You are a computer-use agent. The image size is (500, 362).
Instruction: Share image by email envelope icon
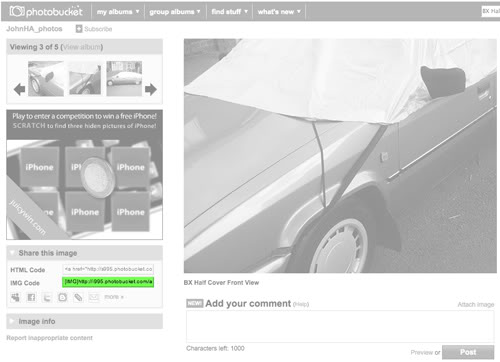tap(94, 297)
